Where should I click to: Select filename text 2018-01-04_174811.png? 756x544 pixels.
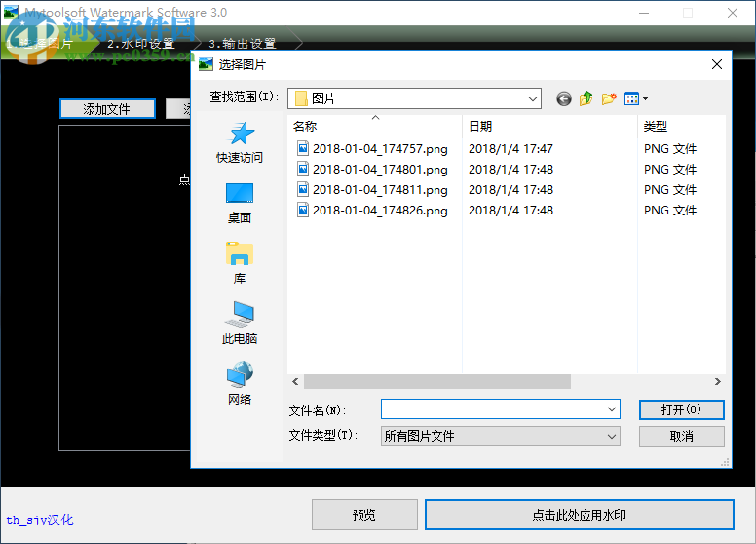(x=380, y=190)
